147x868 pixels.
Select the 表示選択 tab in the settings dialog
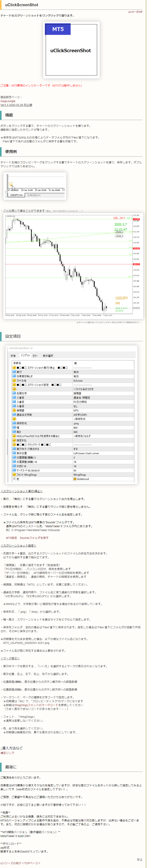pyautogui.click(x=48, y=356)
